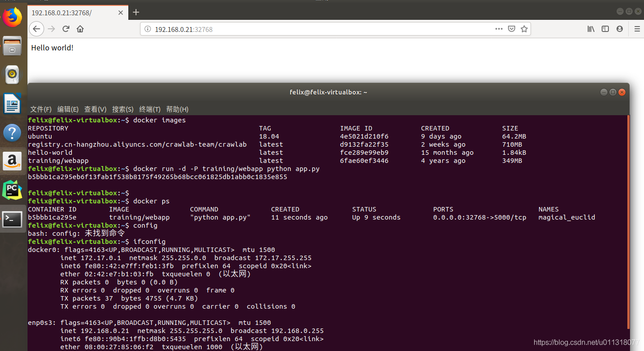The height and width of the screenshot is (351, 644).
Task: Reload the current Firefox page
Action: (66, 29)
